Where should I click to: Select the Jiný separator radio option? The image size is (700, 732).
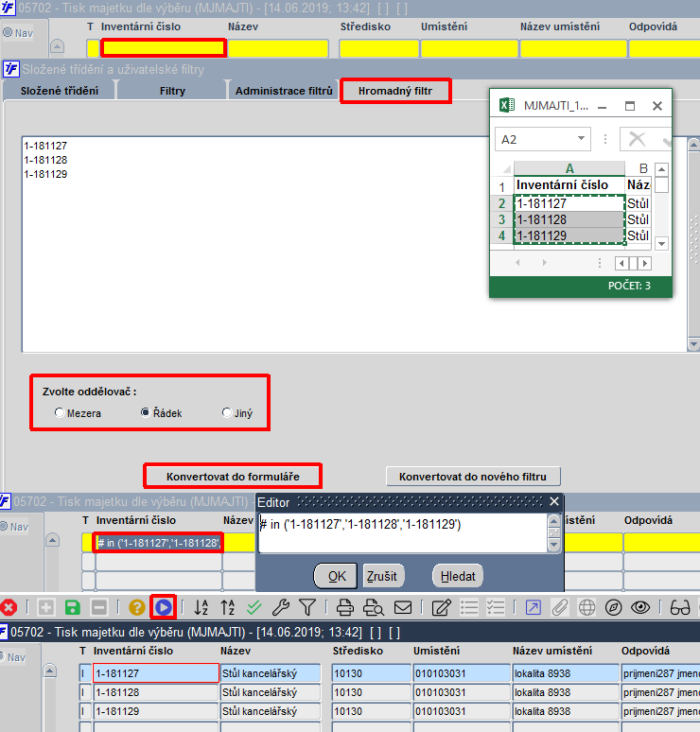pos(227,412)
